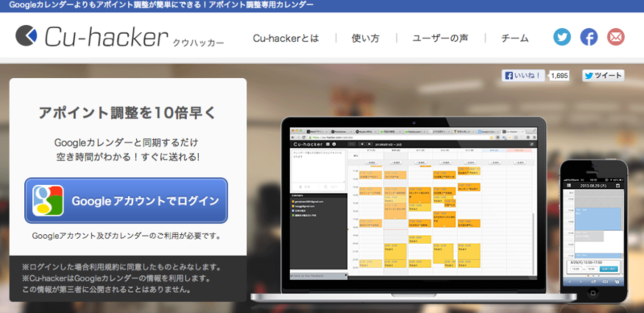Screen dimensions: 644x313
Task: Open the 使い方 menu item
Action: 366,38
